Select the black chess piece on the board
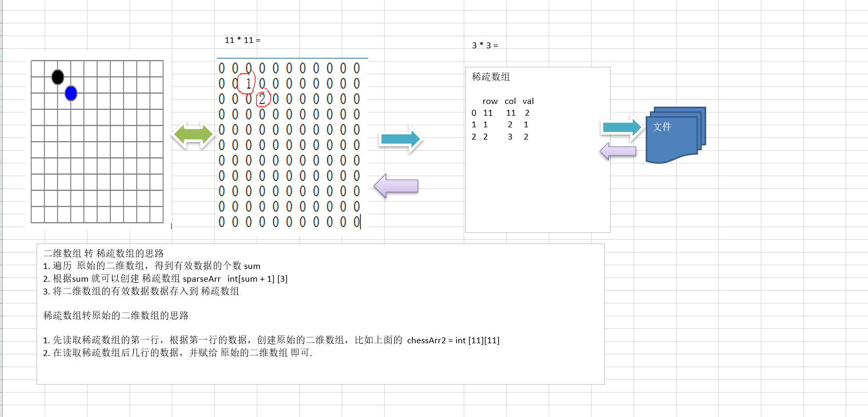The height and width of the screenshot is (417, 868). 58,77
